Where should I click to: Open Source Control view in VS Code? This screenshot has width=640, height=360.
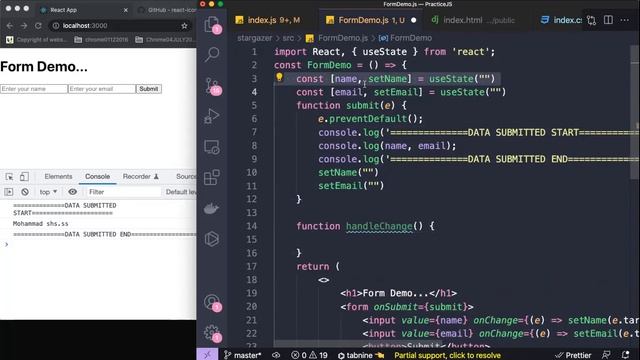tap(212, 86)
